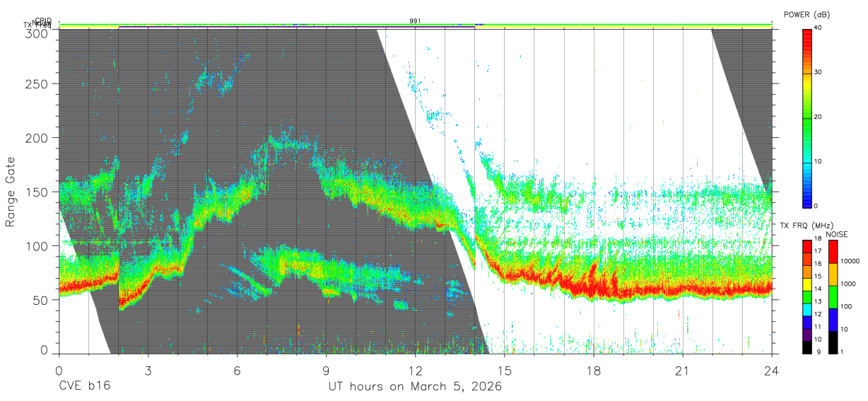Click the 'CVE b16' radar beam label
This screenshot has height=401, width=868.
click(84, 387)
